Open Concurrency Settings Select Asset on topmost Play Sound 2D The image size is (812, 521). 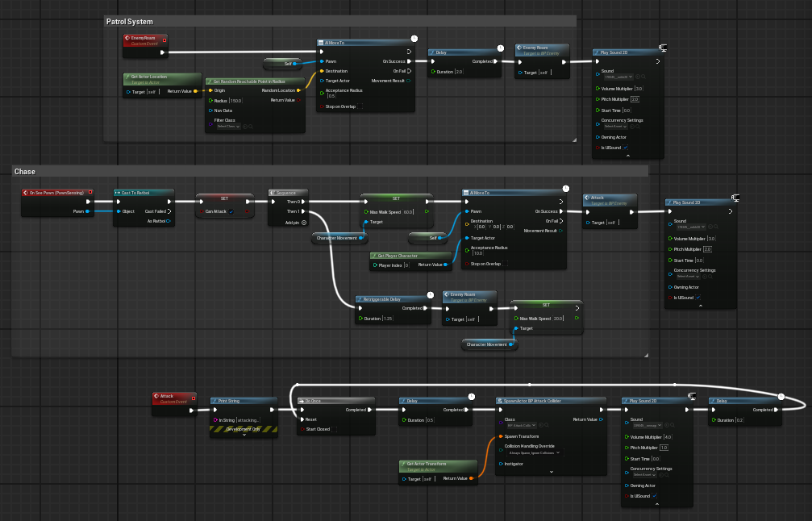(616, 127)
